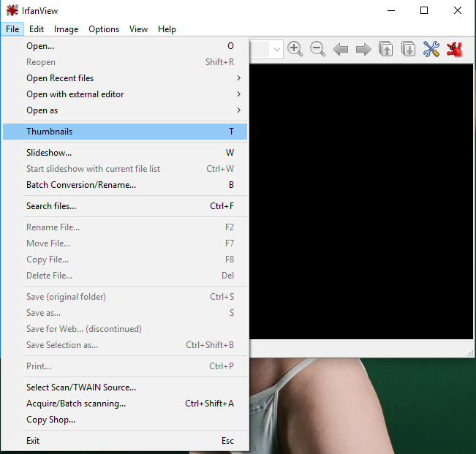Expand the Open Recent files submenu
Image resolution: width=476 pixels, height=454 pixels.
click(125, 78)
